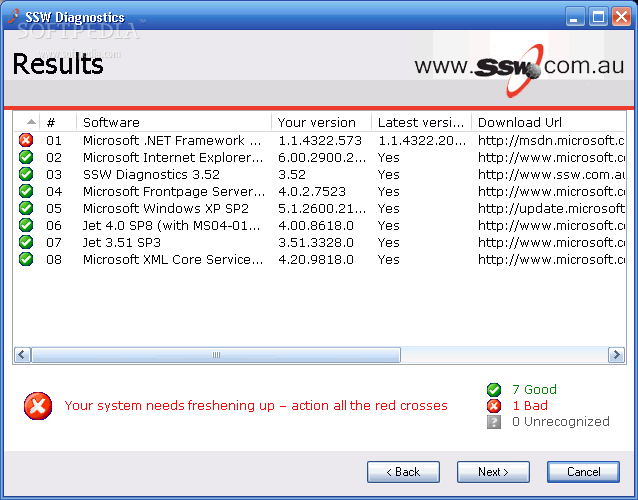Go to the previous step with Back
The height and width of the screenshot is (500, 638).
click(403, 472)
